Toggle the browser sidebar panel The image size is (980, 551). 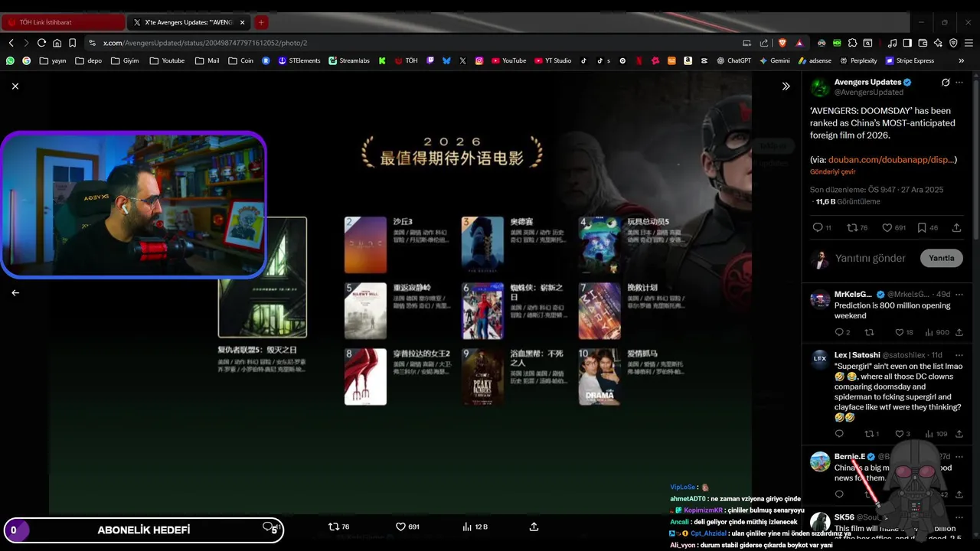click(x=907, y=43)
